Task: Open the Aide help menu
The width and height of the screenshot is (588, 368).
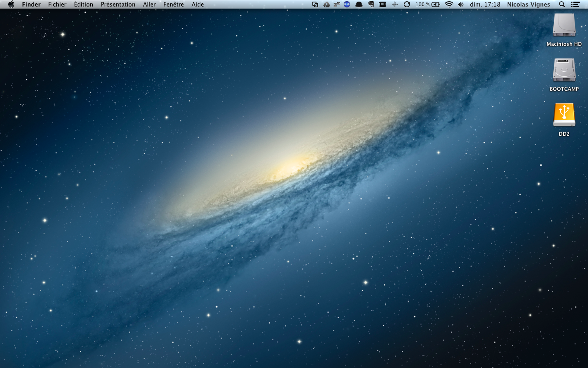Action: (x=198, y=4)
